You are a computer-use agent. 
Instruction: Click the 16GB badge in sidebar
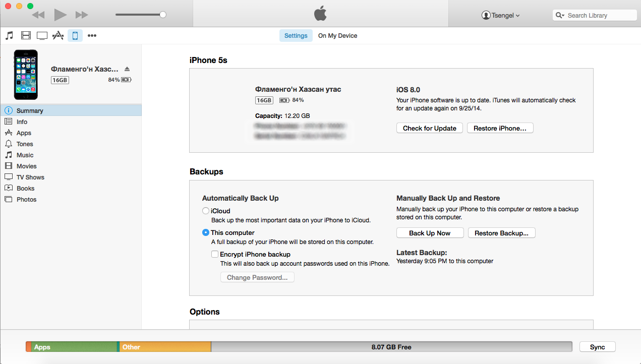tap(60, 80)
